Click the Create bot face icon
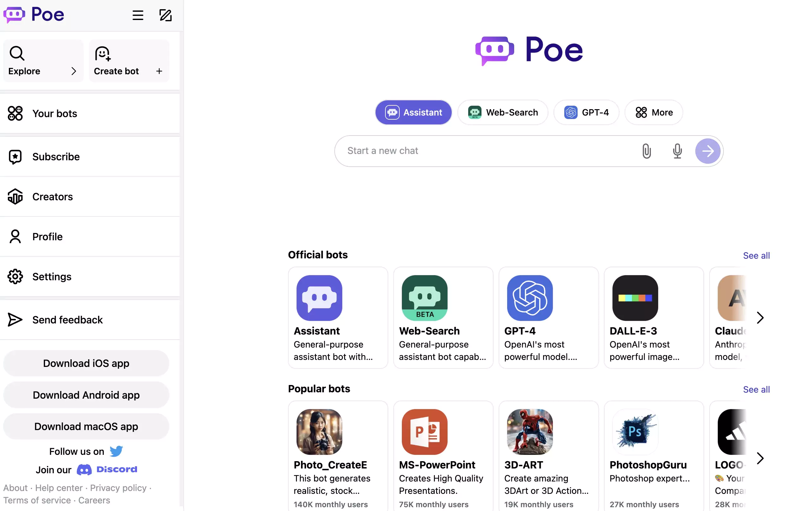Image resolution: width=812 pixels, height=511 pixels. pyautogui.click(x=102, y=54)
